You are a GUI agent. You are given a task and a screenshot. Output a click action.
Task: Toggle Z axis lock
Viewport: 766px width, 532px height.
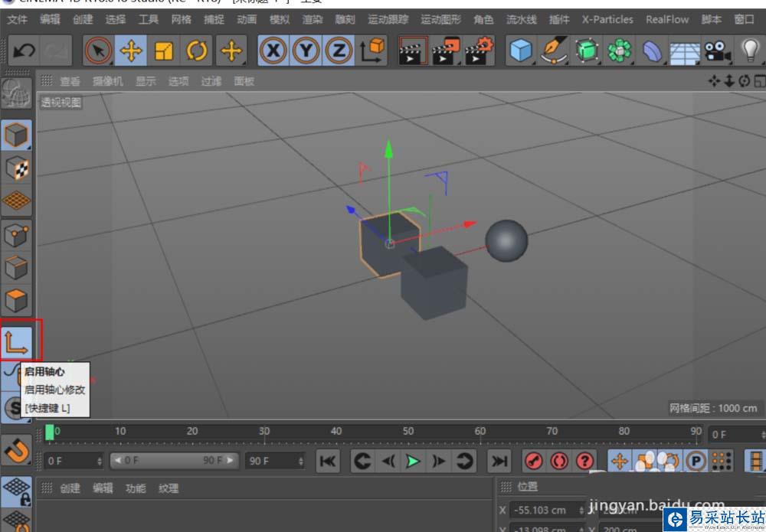[338, 51]
